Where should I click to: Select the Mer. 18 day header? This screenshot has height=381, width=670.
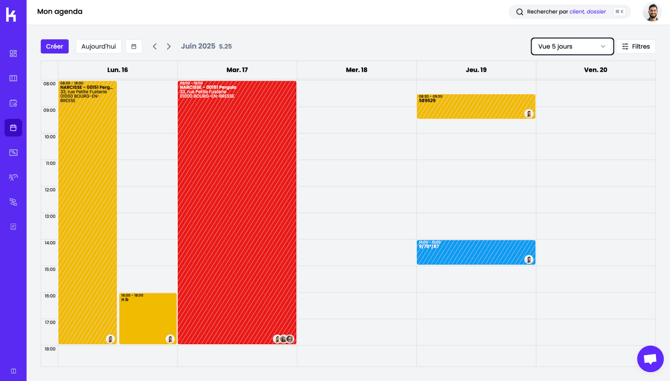[x=357, y=70]
